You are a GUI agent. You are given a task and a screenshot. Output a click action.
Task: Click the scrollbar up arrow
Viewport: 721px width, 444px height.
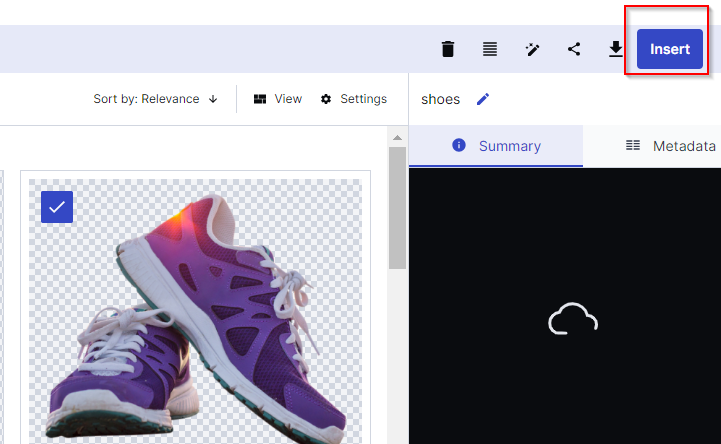[397, 138]
